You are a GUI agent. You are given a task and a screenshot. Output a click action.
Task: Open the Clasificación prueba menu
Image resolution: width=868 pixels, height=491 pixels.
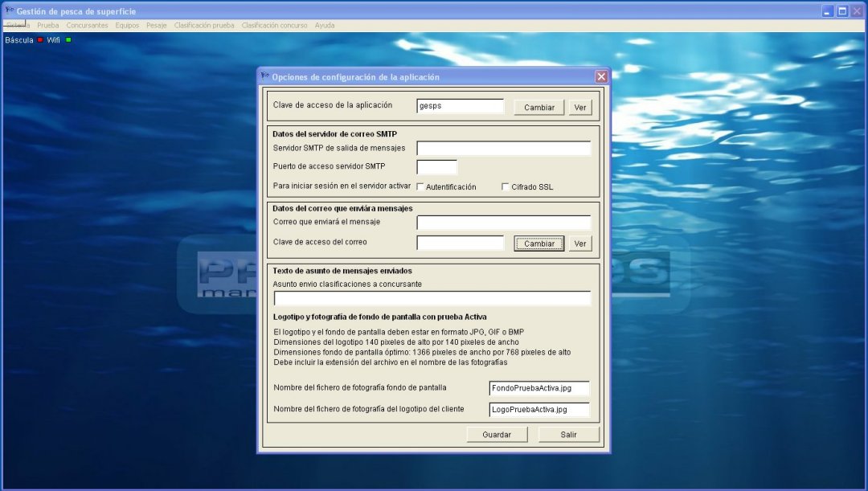[204, 25]
